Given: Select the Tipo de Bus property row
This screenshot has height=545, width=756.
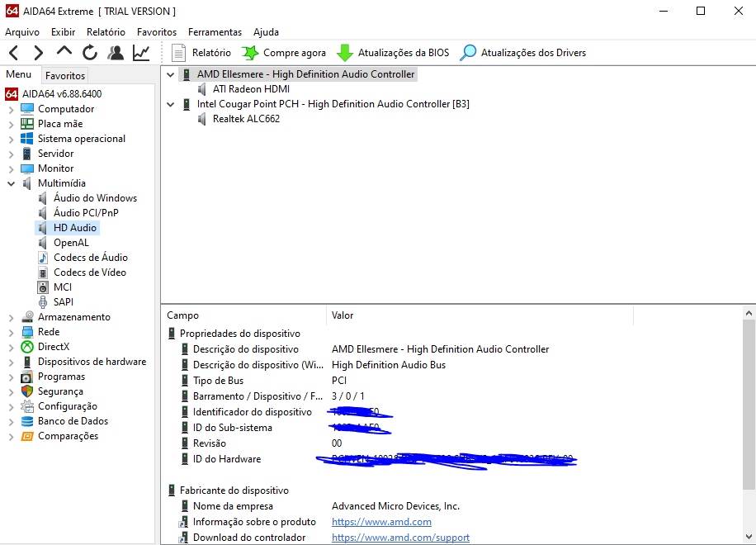Looking at the screenshot, I should click(x=452, y=381).
